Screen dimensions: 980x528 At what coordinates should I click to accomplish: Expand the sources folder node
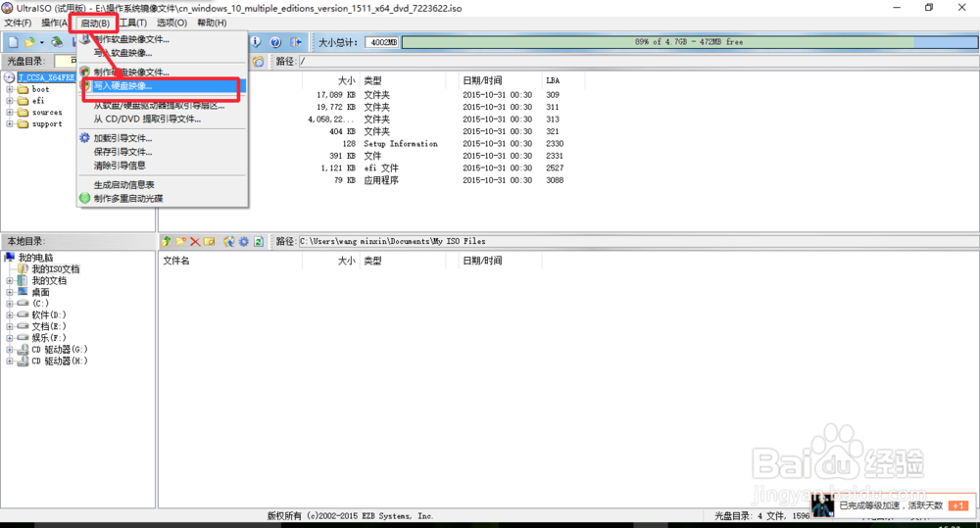click(x=10, y=113)
